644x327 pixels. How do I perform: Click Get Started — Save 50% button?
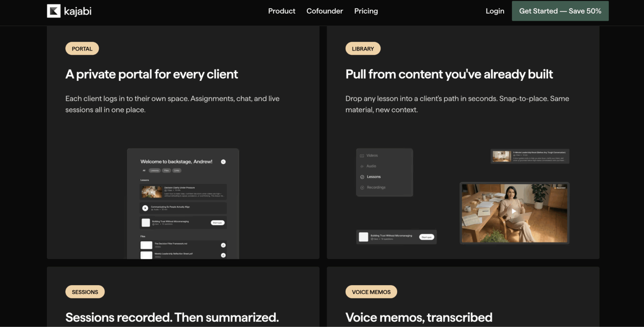pos(560,11)
